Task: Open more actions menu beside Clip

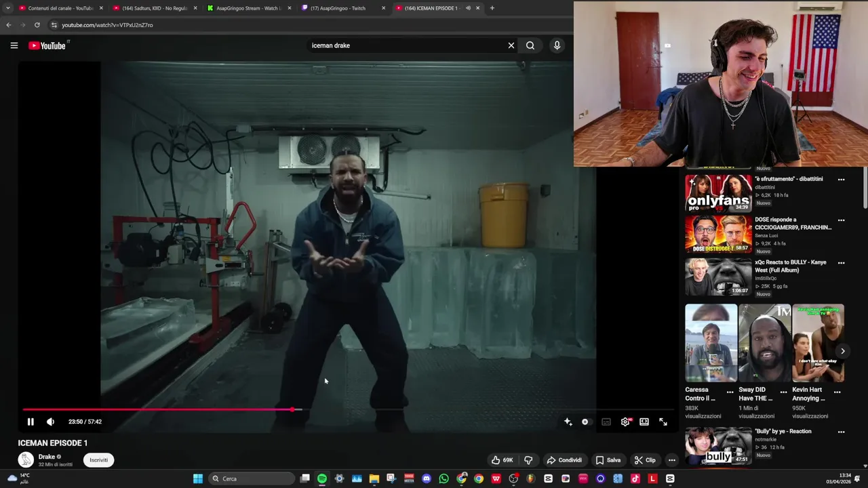Action: (672, 460)
